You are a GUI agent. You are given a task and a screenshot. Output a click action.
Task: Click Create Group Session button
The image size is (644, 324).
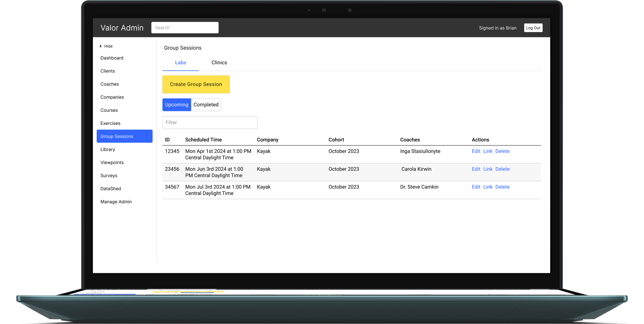pyautogui.click(x=196, y=84)
